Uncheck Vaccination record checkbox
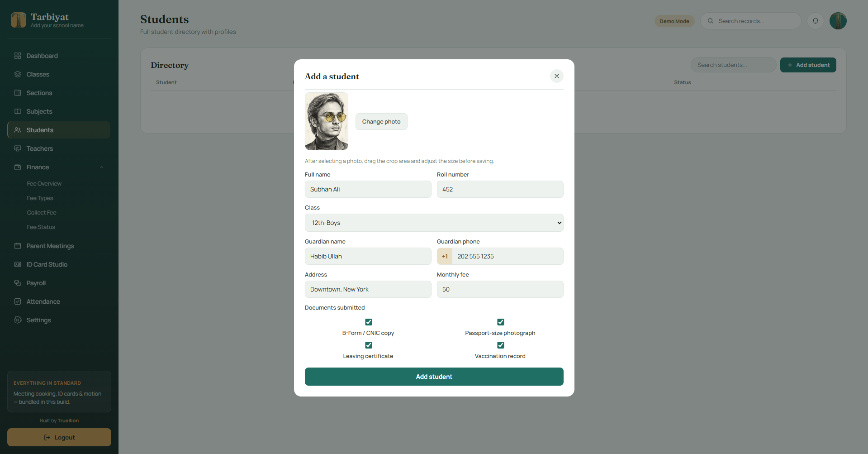The image size is (868, 454). (x=500, y=345)
